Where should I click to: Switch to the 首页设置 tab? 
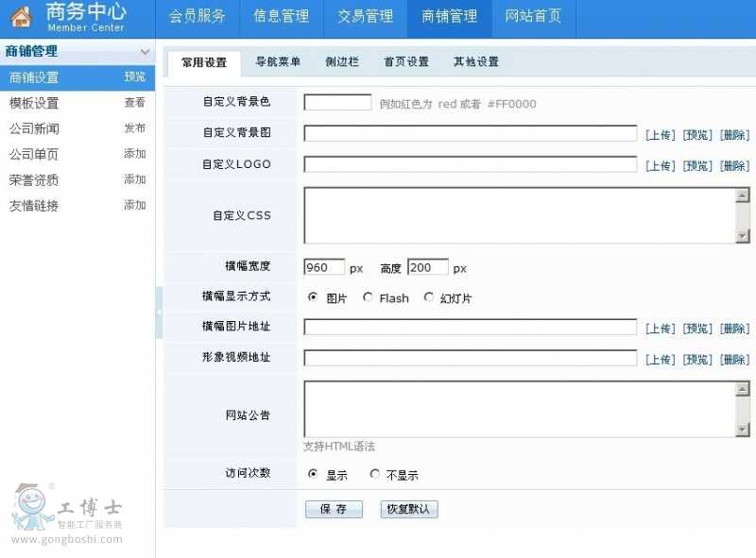(x=405, y=62)
